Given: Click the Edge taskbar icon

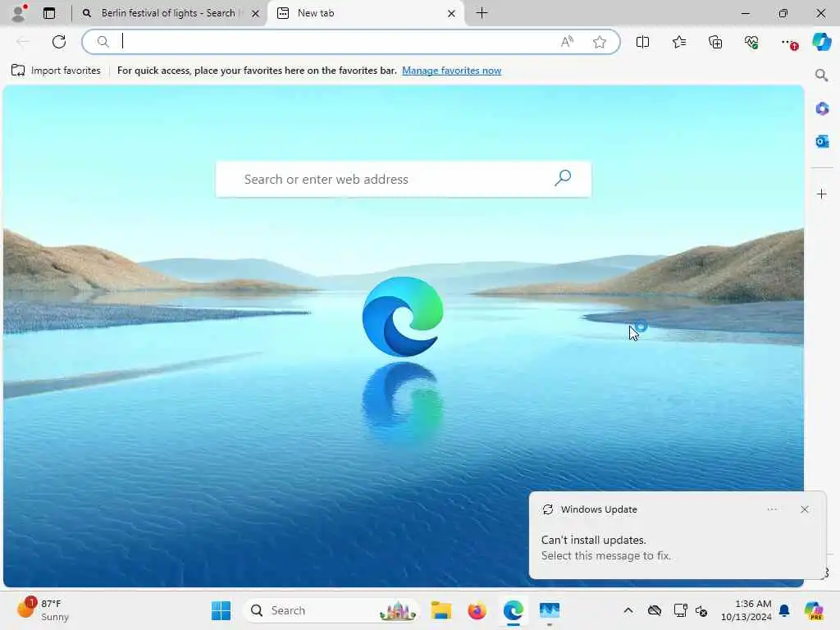Looking at the screenshot, I should point(514,610).
